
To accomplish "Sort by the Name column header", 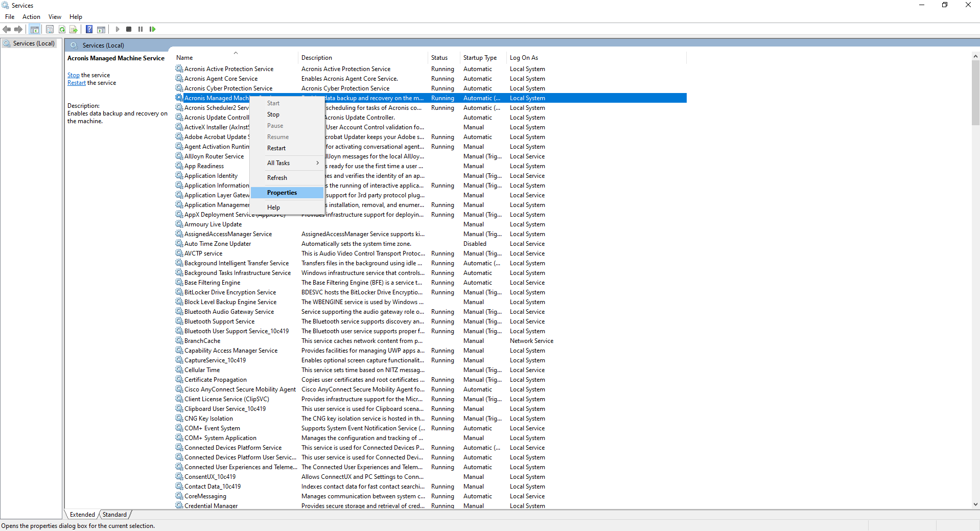I will coord(235,58).
